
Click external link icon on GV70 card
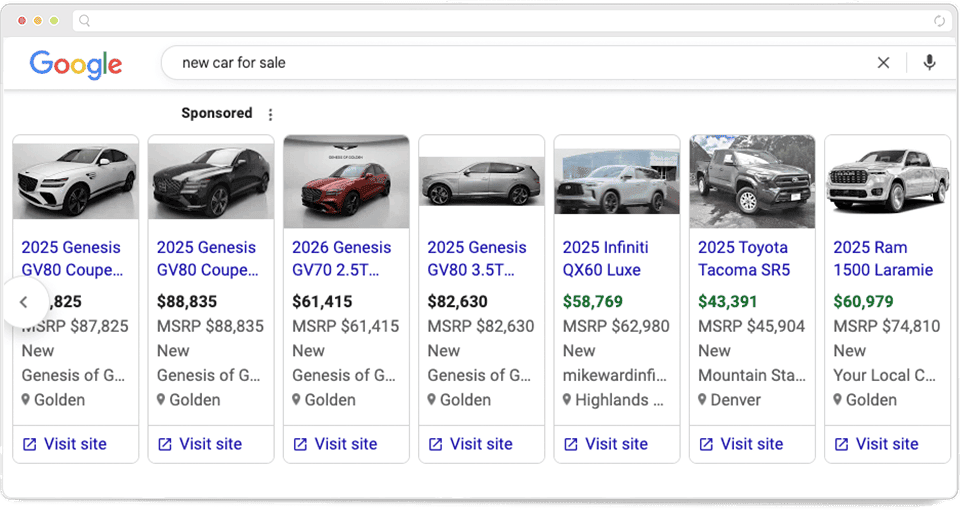tap(300, 444)
